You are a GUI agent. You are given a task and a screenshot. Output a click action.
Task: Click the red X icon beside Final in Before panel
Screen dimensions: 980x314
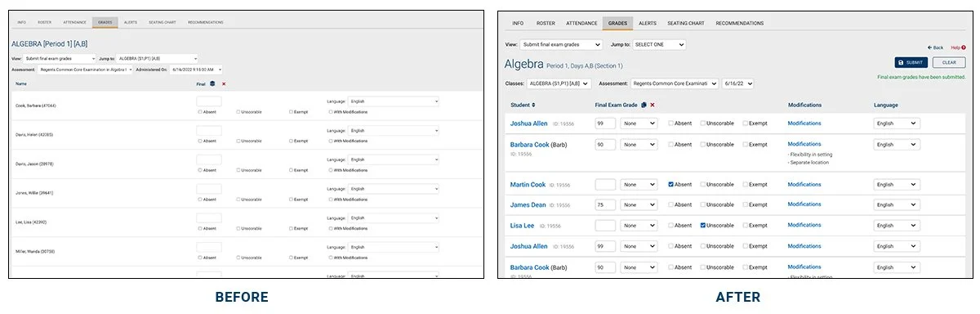pos(224,83)
